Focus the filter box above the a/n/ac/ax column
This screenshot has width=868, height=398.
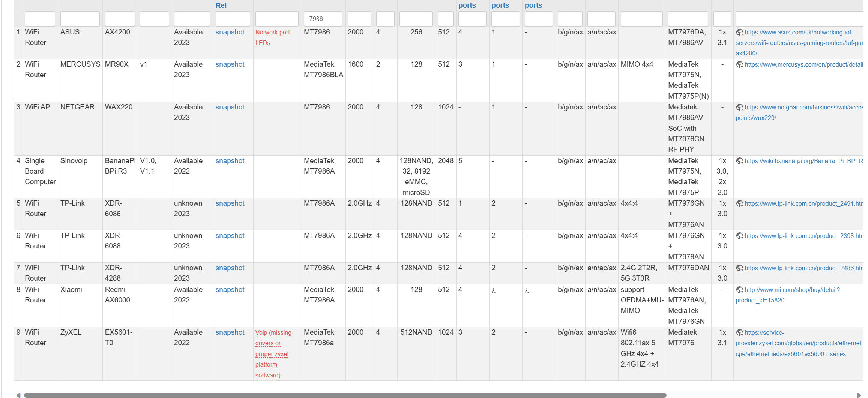[601, 19]
